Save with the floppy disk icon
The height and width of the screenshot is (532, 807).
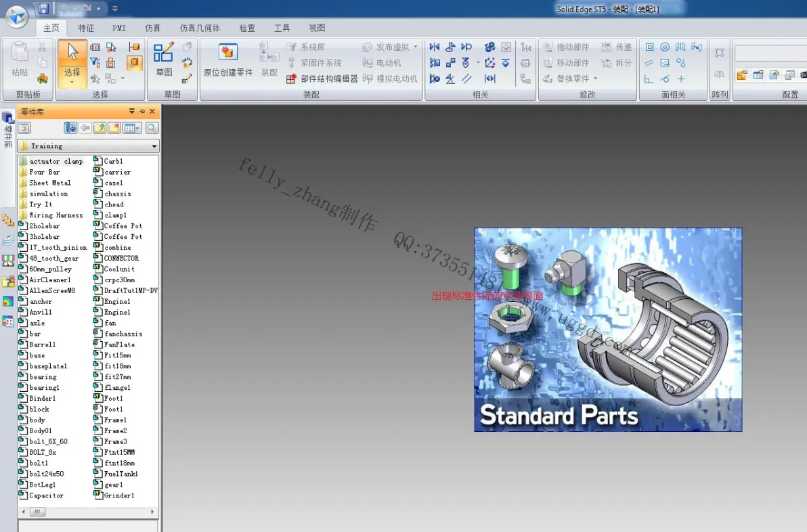44,8
